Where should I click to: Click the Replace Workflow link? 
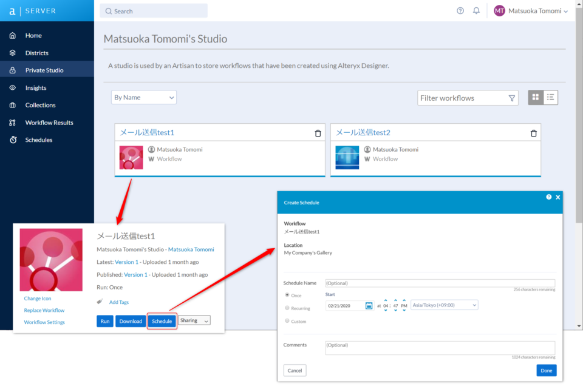coord(44,310)
